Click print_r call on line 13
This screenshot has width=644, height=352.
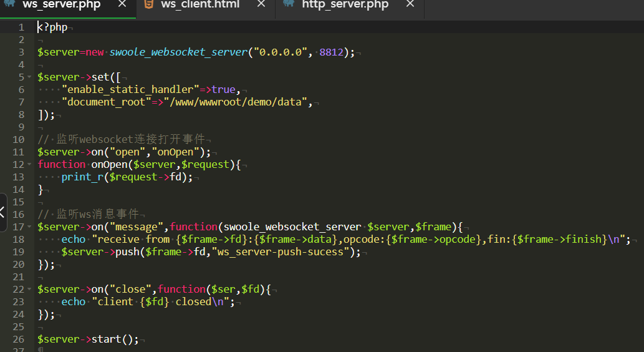click(x=82, y=177)
